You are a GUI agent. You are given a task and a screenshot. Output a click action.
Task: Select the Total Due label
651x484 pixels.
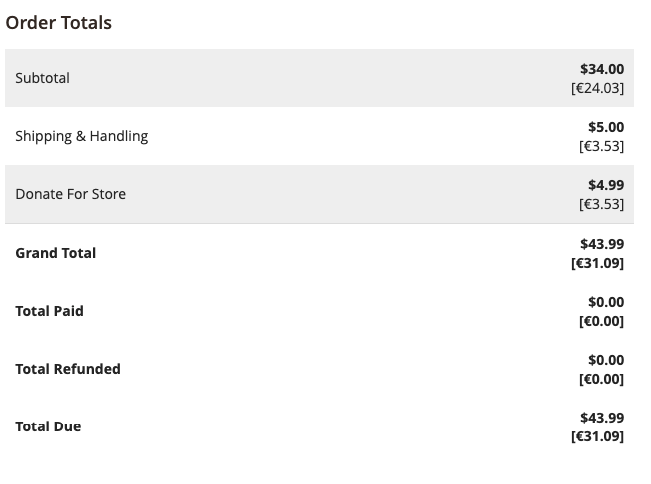[48, 426]
